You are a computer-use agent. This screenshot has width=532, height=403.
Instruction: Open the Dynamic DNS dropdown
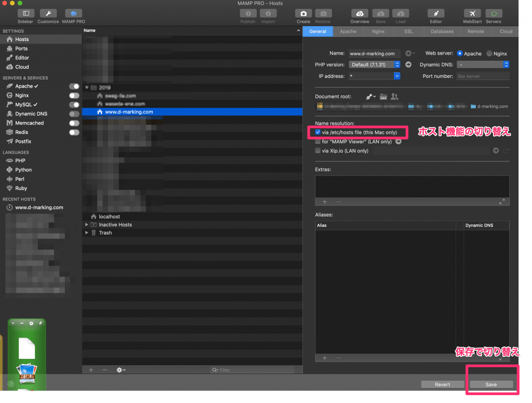click(483, 64)
